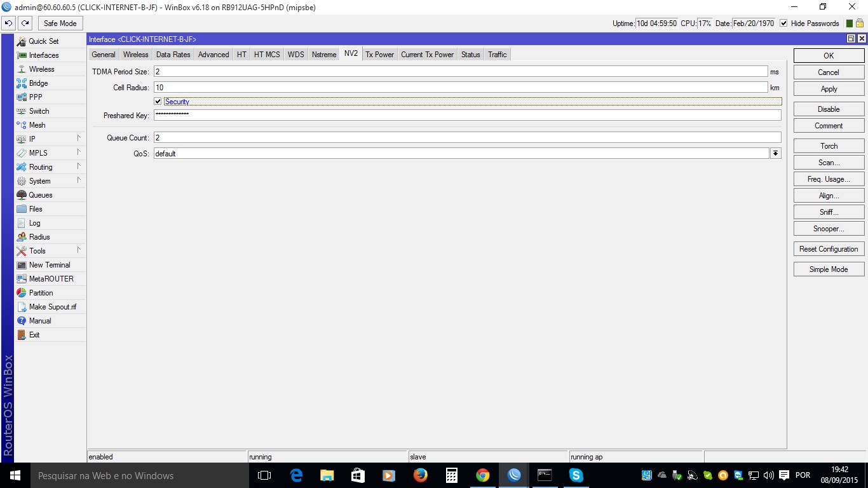Click the TDMA Period Size field
Image resolution: width=868 pixels, height=488 pixels.
[461, 72]
